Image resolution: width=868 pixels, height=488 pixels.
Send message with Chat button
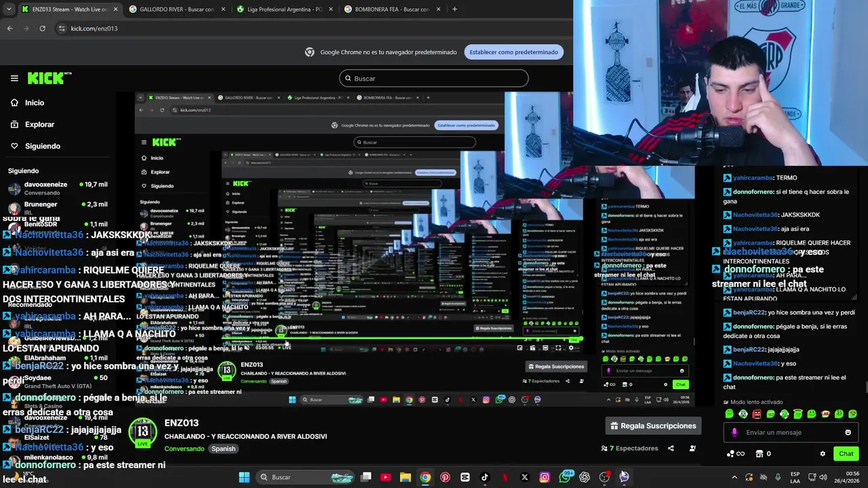tap(846, 453)
